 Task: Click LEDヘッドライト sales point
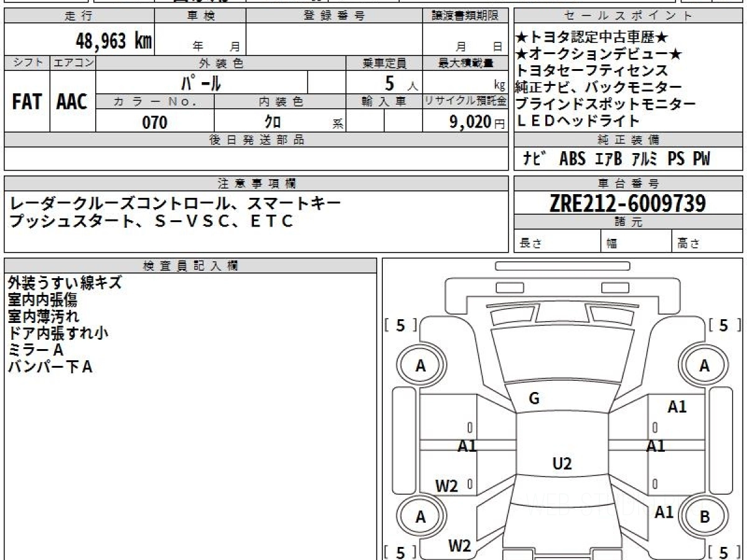[x=578, y=121]
